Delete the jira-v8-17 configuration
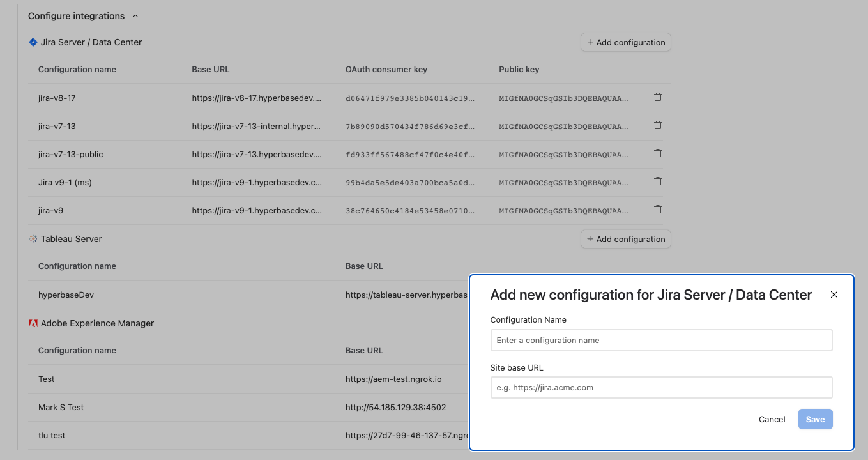This screenshot has width=868, height=460. (658, 97)
